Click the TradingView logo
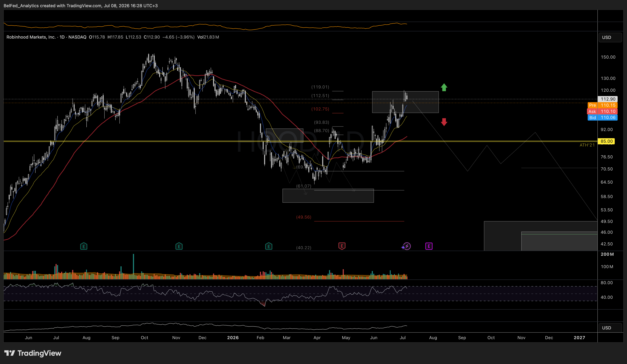 point(33,353)
